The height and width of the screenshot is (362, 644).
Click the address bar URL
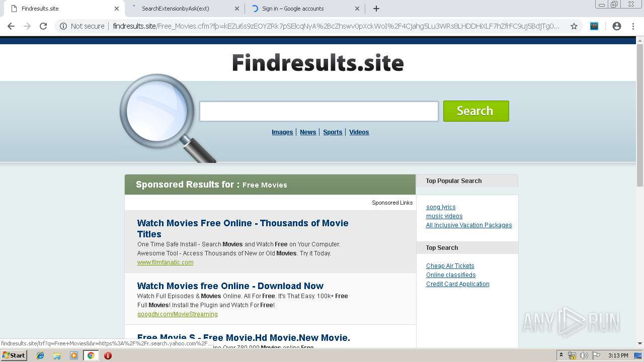pos(336,26)
